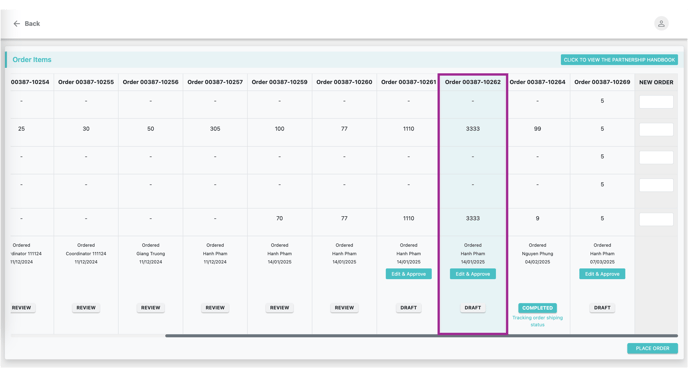
Task: Click REVIEW under Order 00387-10260
Action: [x=344, y=308]
